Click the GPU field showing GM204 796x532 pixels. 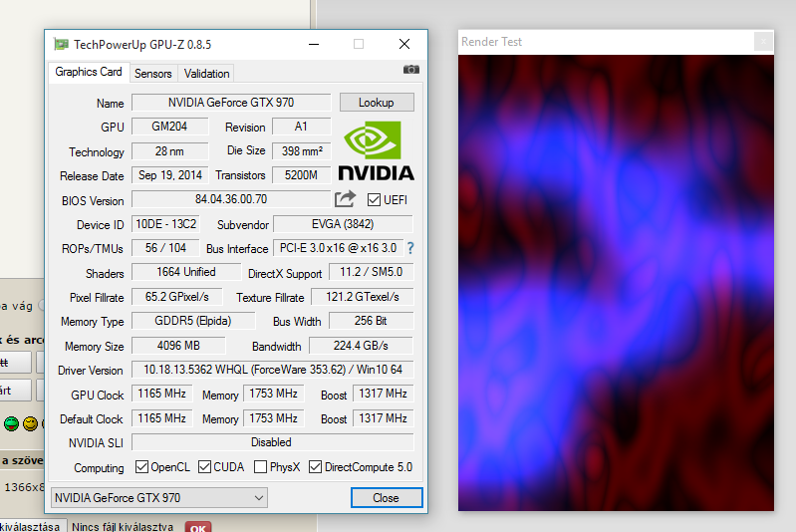click(x=169, y=127)
